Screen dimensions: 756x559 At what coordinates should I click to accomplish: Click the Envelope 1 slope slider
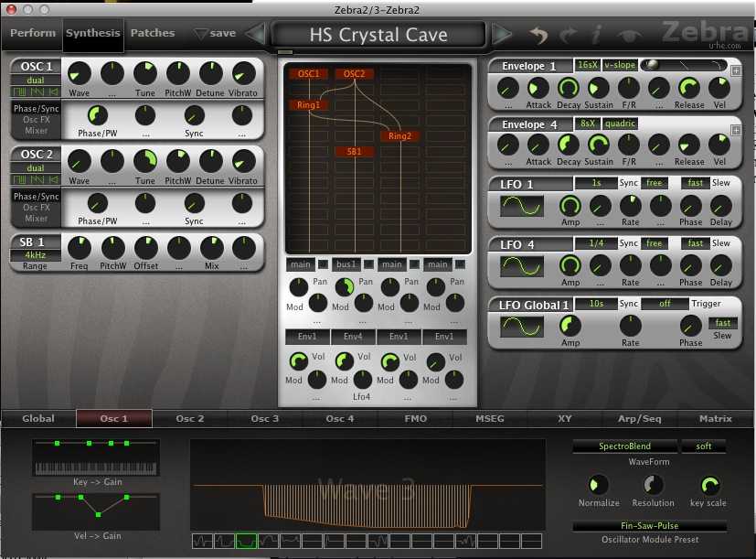coord(685,66)
